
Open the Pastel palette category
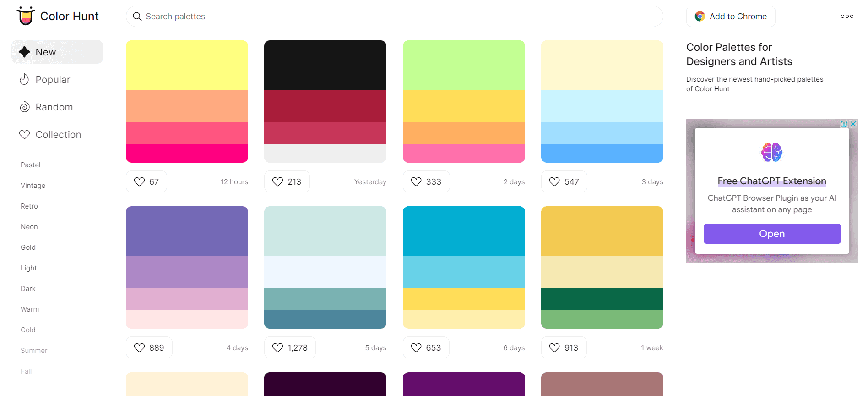click(x=31, y=165)
